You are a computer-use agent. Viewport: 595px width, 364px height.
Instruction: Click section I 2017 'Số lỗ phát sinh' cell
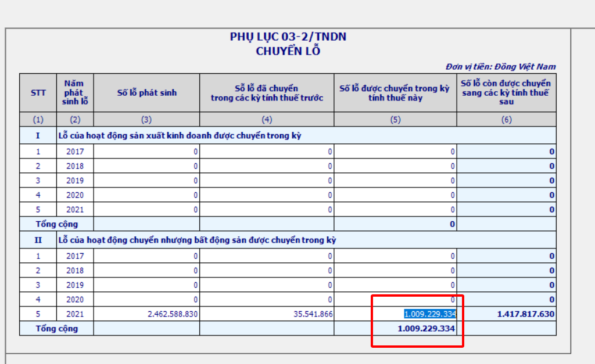pos(146,152)
